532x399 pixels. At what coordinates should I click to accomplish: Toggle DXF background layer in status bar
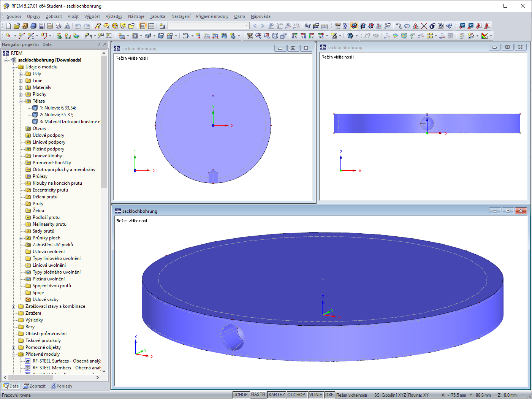click(x=329, y=395)
